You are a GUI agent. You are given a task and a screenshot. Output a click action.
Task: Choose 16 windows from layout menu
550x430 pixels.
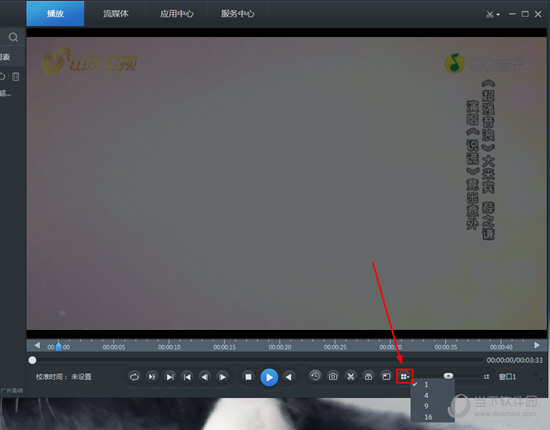428,417
